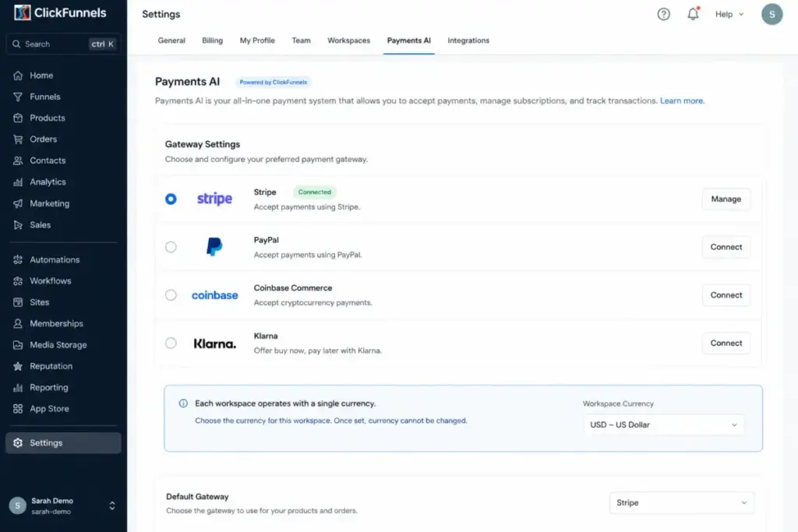Click the sidebar Search field

(63, 44)
